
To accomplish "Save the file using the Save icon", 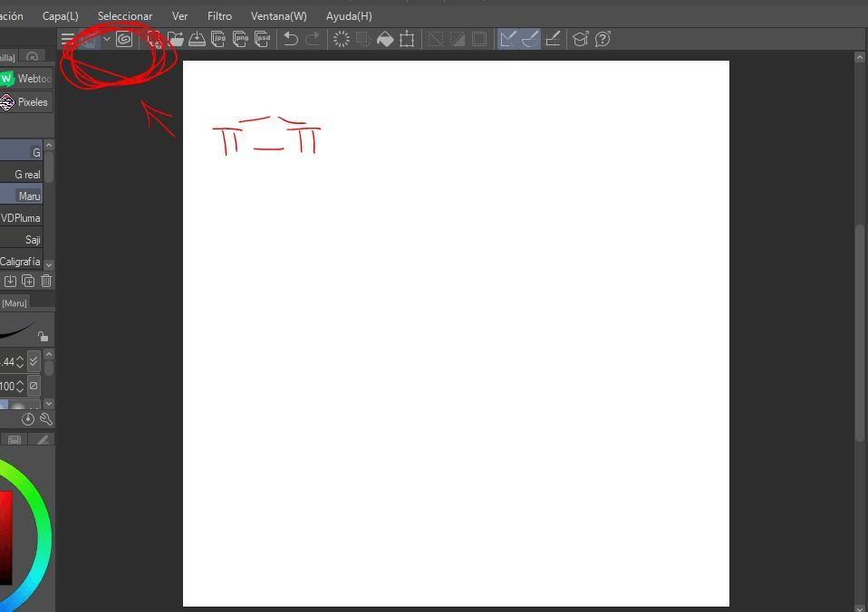I will [x=198, y=39].
